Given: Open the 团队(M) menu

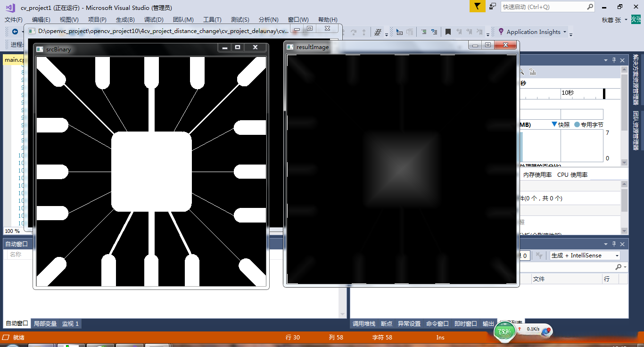Looking at the screenshot, I should [183, 20].
